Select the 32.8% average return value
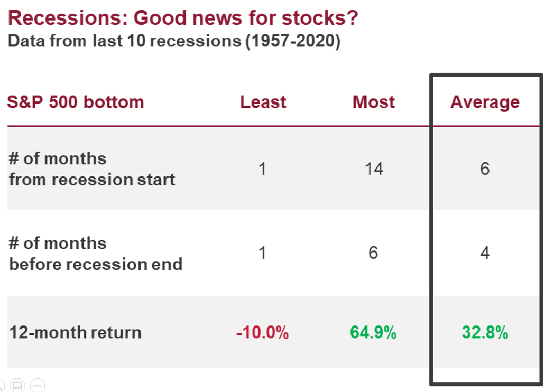Image resolution: width=554 pixels, height=392 pixels. coord(485,333)
